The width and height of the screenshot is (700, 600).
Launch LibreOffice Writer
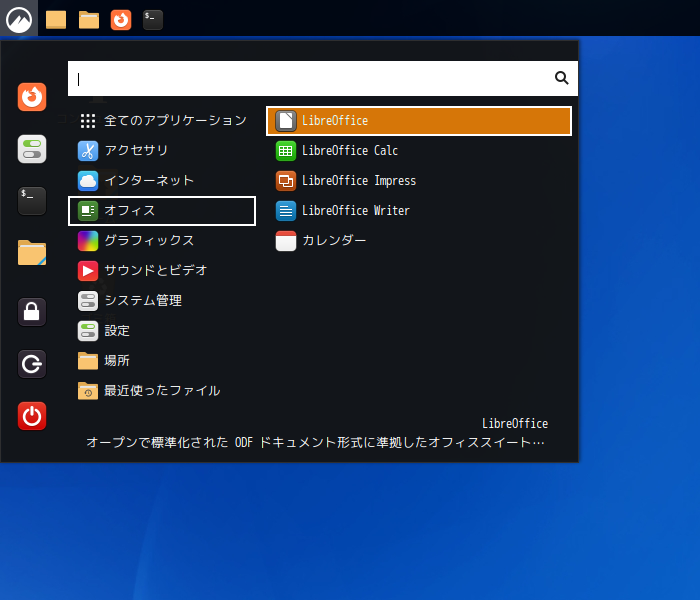click(419, 211)
